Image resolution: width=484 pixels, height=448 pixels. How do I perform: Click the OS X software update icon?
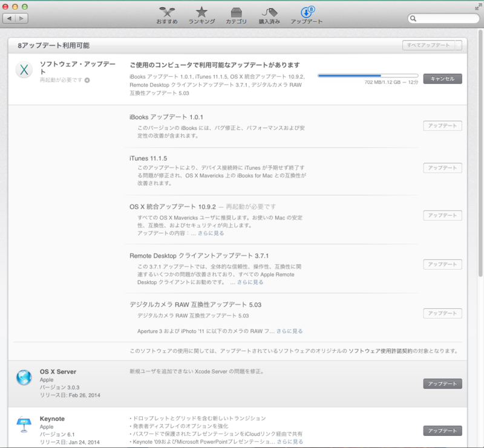coord(24,70)
